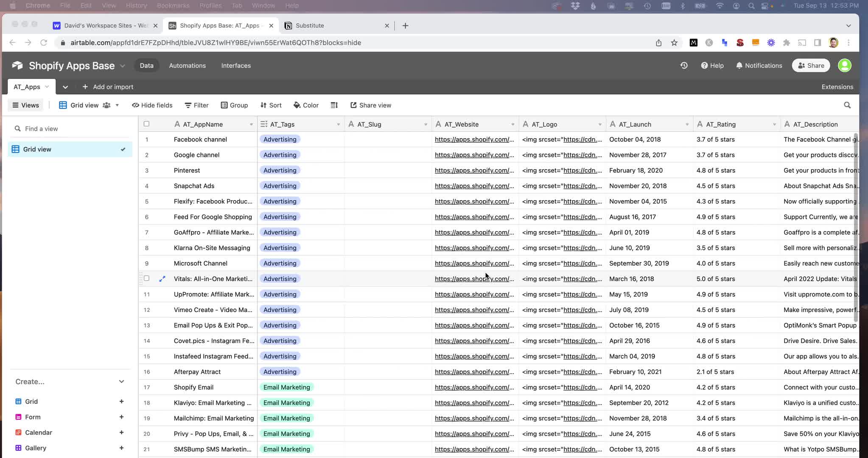This screenshot has width=868, height=458.
Task: Click the Share button
Action: coord(811,65)
